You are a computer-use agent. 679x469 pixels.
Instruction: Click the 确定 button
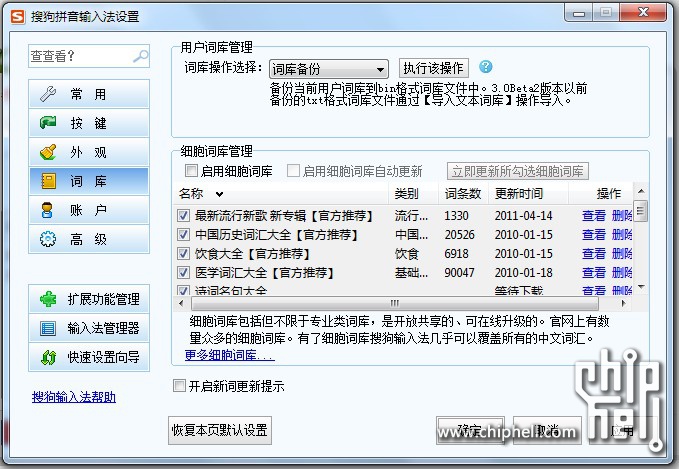(x=470, y=430)
